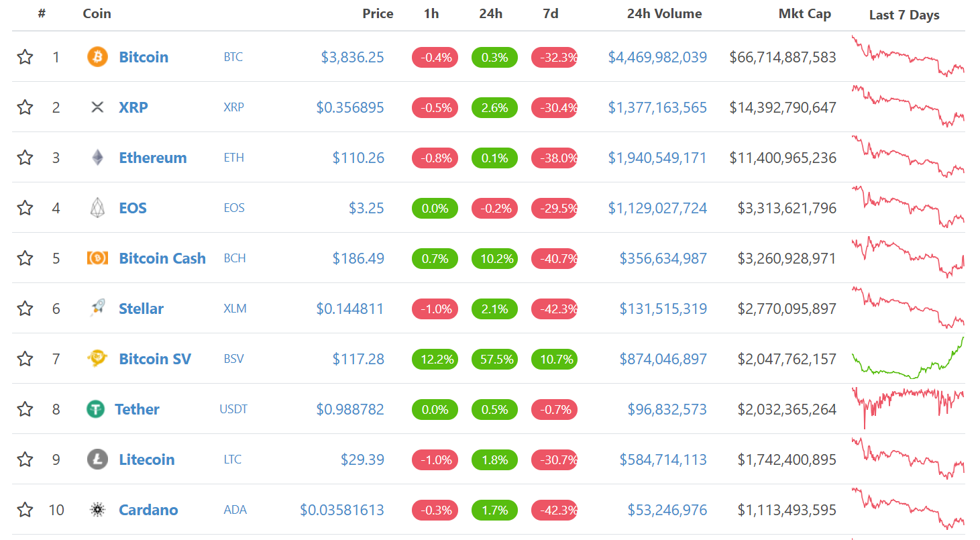Viewport: 980px width, 540px height.
Task: Sort by the 7d change column header
Action: pyautogui.click(x=550, y=13)
